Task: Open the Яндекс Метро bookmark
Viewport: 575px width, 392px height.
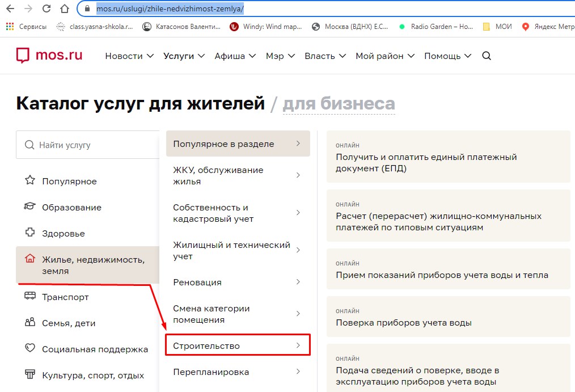Action: (x=548, y=27)
